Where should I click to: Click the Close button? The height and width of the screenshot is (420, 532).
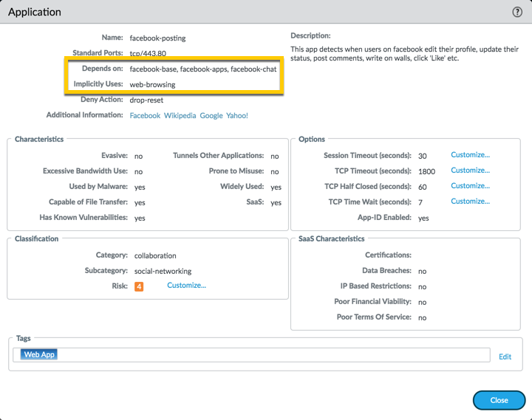tap(499, 400)
